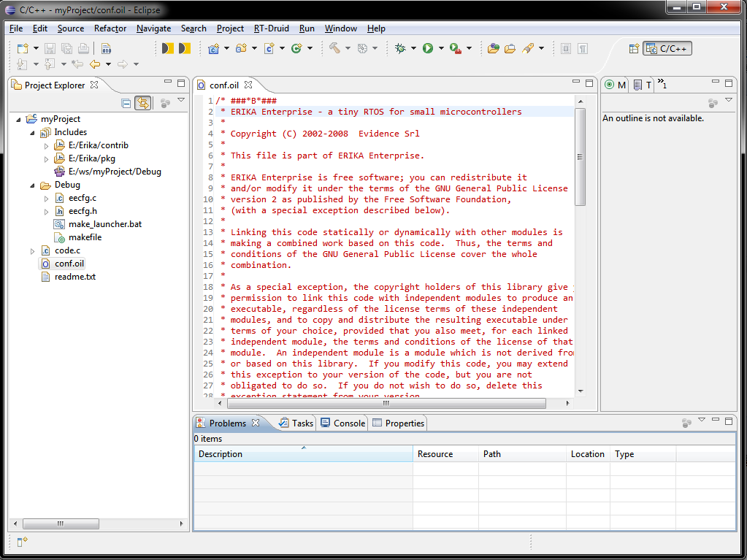The width and height of the screenshot is (747, 560).
Task: Select the C/C++ perspective button
Action: (x=667, y=49)
